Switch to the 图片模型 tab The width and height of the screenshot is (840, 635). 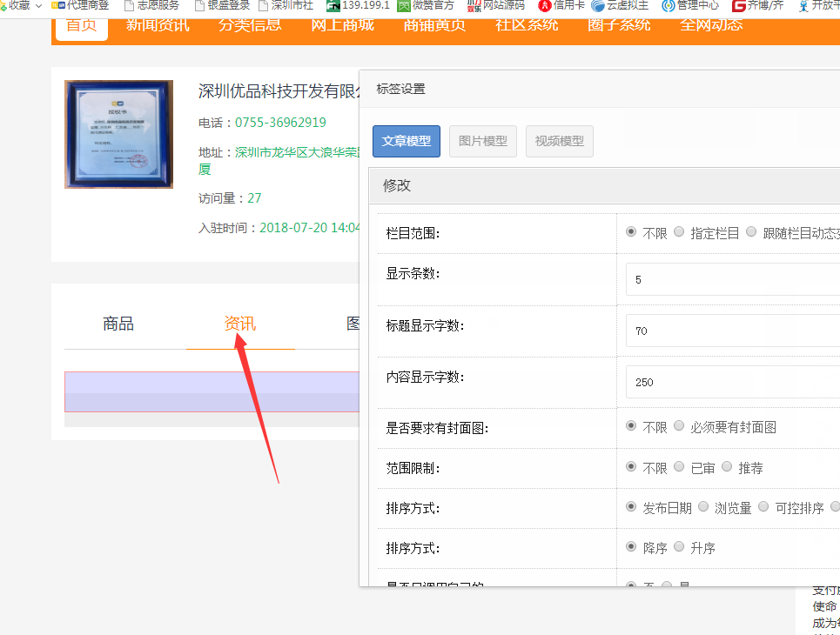point(483,142)
